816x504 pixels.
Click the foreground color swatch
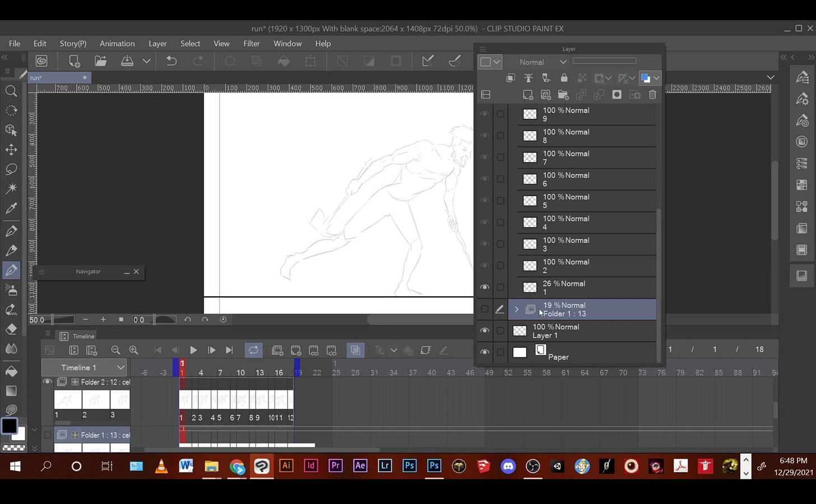click(x=8, y=426)
